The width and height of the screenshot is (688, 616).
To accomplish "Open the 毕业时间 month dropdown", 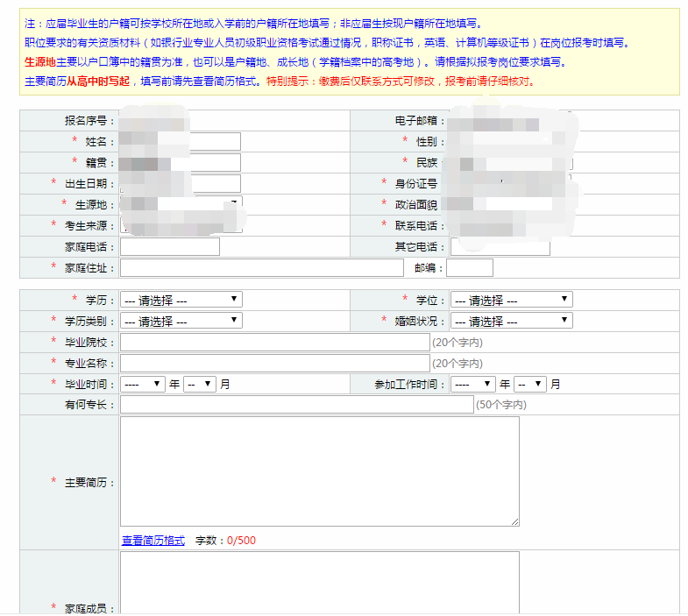I will click(x=199, y=384).
